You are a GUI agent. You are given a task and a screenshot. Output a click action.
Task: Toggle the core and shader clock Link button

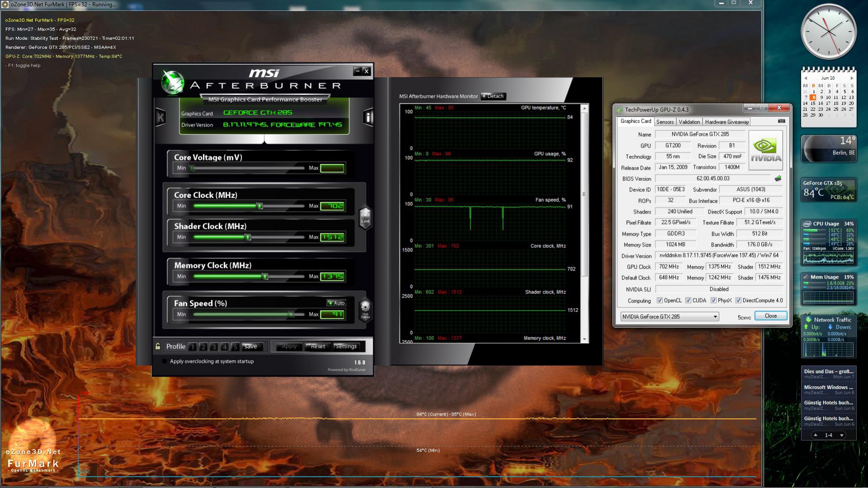[x=365, y=218]
